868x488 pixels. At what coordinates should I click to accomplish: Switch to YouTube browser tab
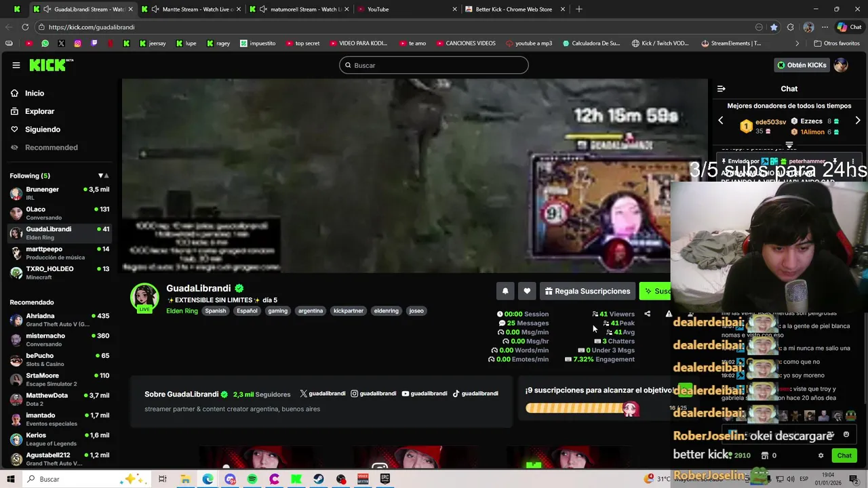tap(407, 9)
